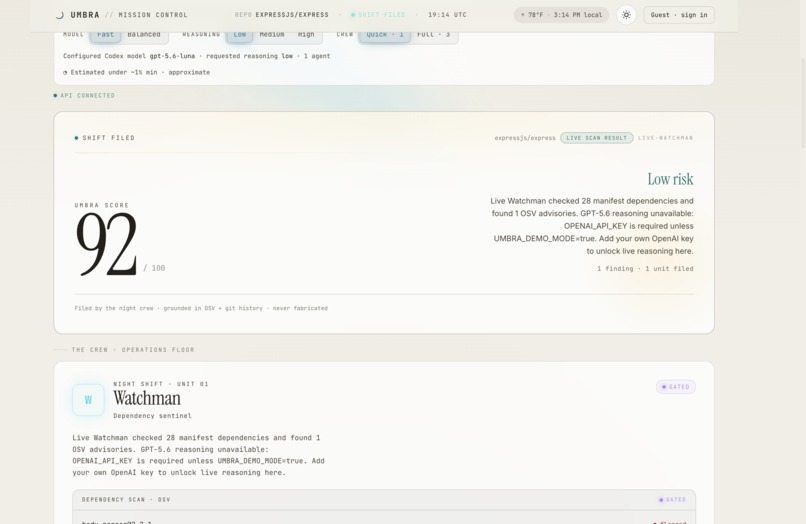Set reasoning to High
The height and width of the screenshot is (524, 806).
coord(306,35)
